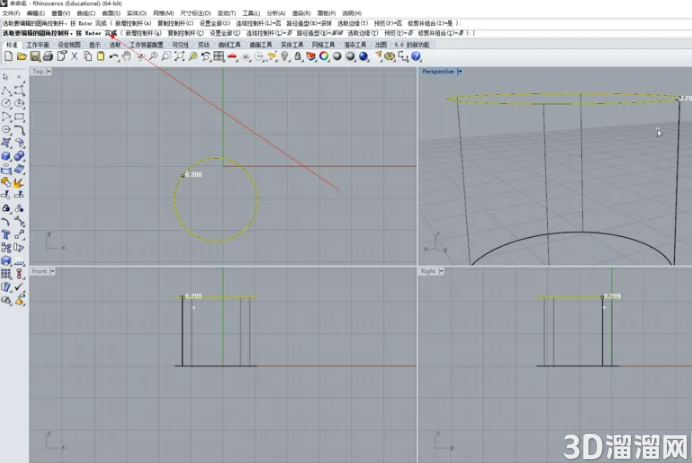Image resolution: width=692 pixels, height=463 pixels.
Task: Open the 分析(A) menu
Action: pyautogui.click(x=276, y=13)
